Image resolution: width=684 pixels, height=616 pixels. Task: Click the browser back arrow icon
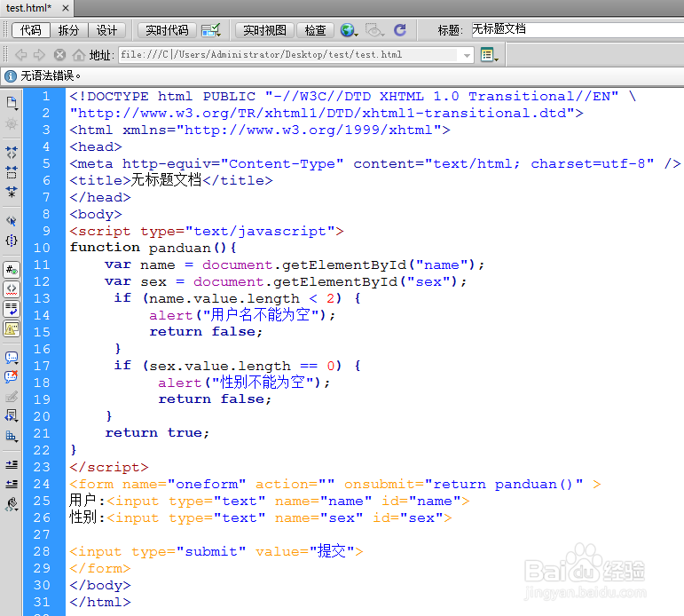click(x=21, y=54)
